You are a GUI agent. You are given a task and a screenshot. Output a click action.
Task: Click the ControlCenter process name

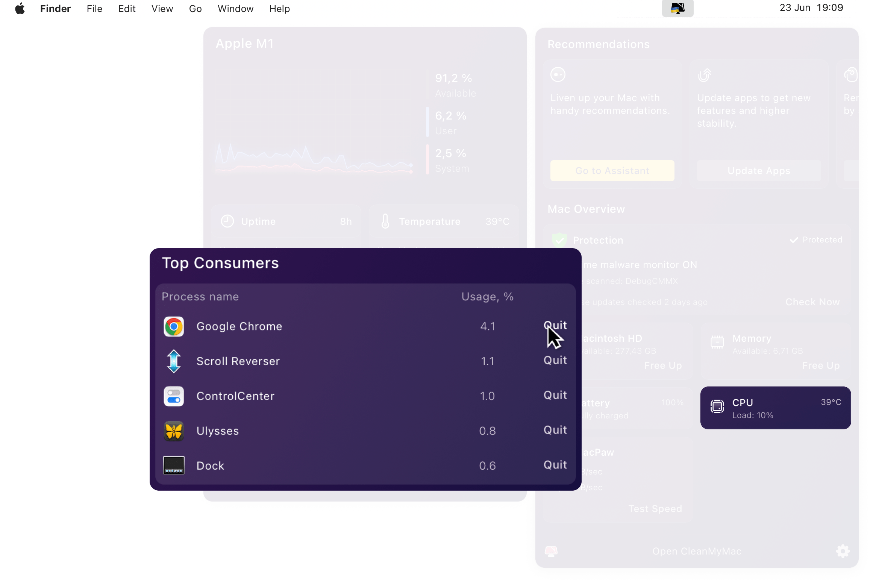point(235,396)
